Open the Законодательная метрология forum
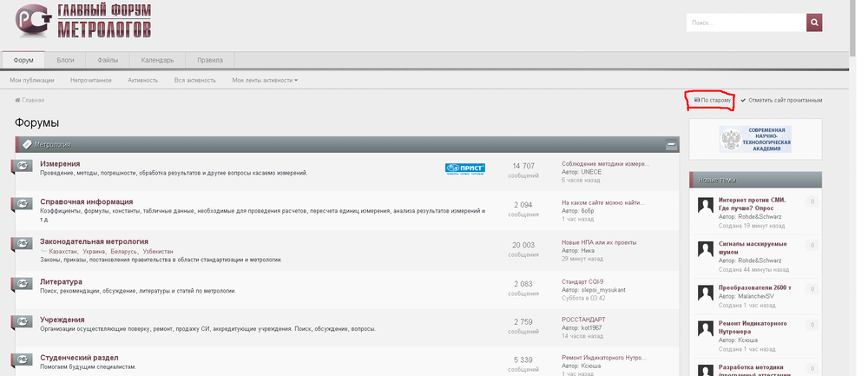The width and height of the screenshot is (868, 376). click(94, 241)
